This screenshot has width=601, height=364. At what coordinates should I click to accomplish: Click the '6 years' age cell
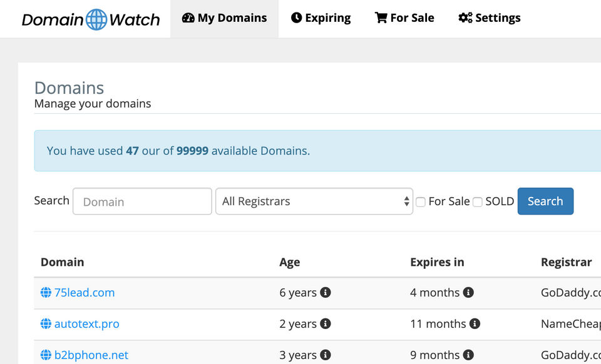click(x=298, y=293)
